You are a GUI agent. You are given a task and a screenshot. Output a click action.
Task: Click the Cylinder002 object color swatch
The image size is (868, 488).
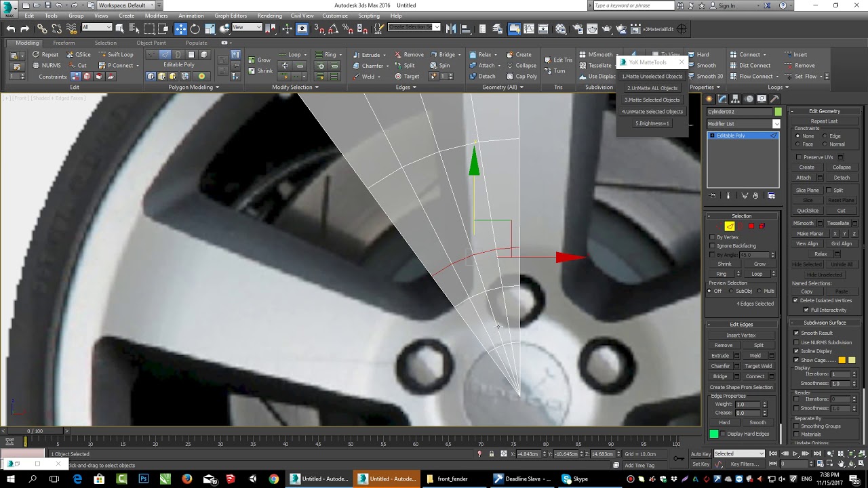[x=778, y=112]
